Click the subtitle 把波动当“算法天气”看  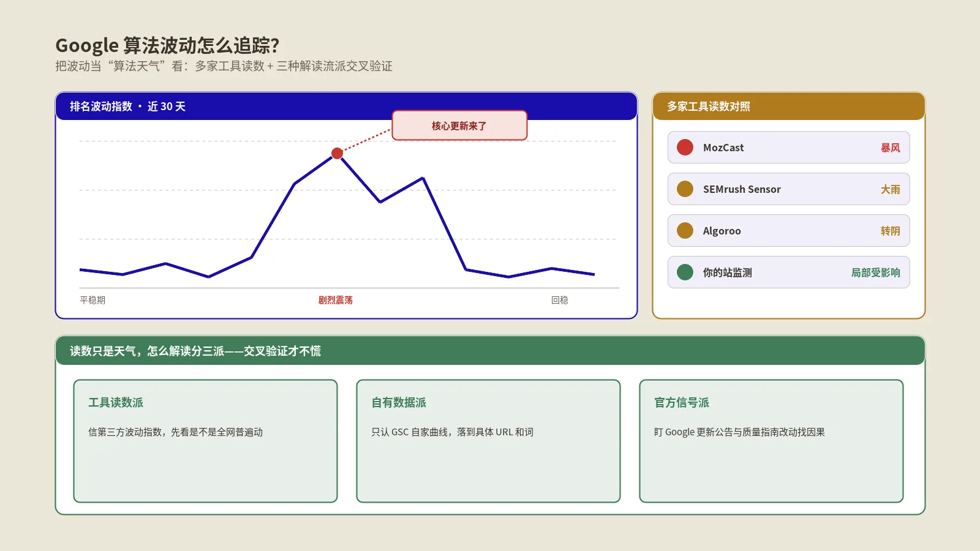pyautogui.click(x=224, y=66)
